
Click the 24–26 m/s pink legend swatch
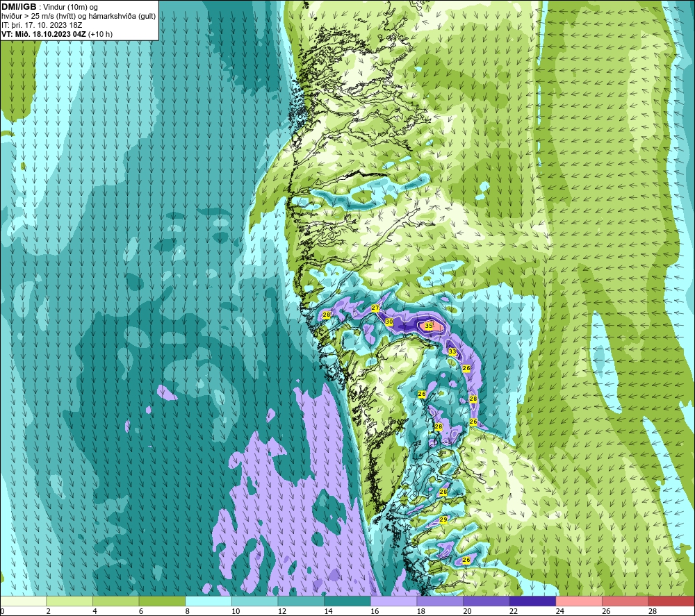coord(579,601)
